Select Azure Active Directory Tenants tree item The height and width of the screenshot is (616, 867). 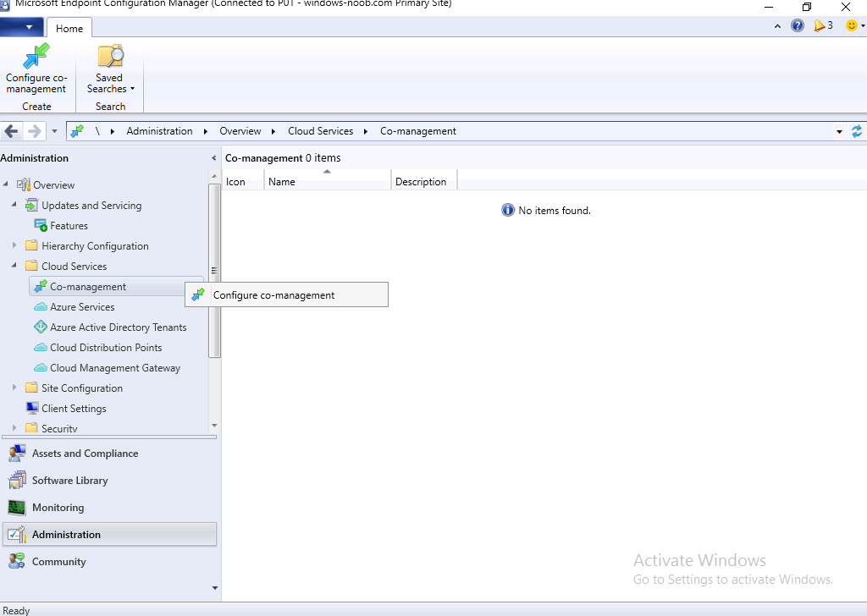(119, 327)
